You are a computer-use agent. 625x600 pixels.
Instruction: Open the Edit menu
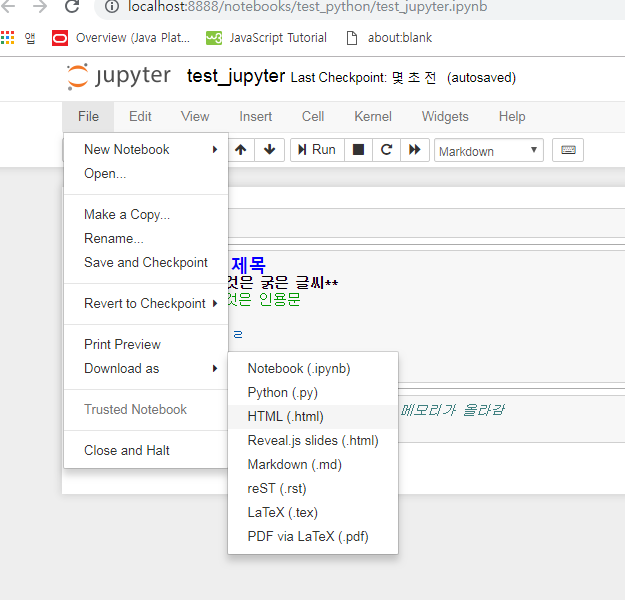tap(140, 116)
